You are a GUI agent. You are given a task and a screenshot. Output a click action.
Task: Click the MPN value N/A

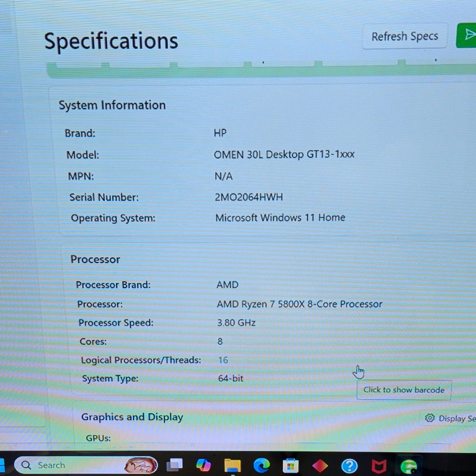223,176
